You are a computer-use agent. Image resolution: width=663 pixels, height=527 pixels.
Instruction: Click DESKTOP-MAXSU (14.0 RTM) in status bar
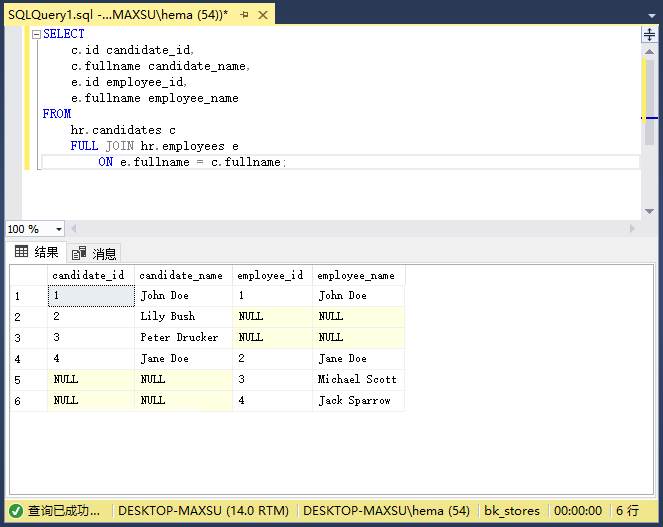tap(203, 511)
